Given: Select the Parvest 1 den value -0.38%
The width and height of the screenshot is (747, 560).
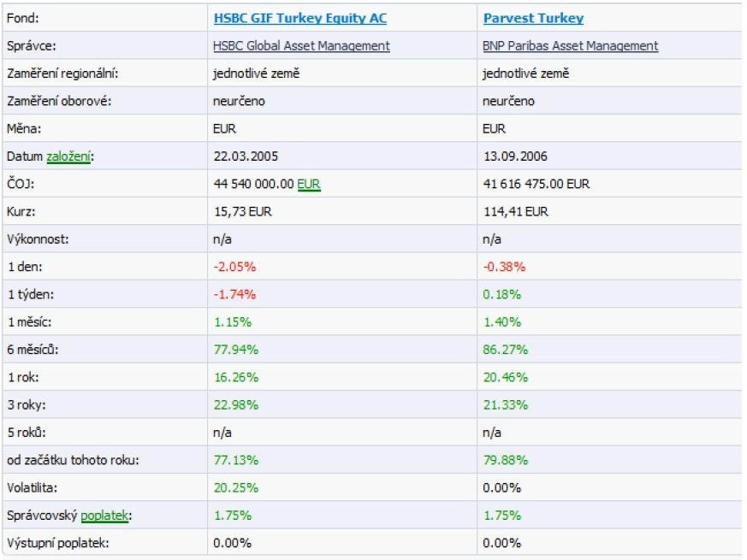Looking at the screenshot, I should 504,267.
